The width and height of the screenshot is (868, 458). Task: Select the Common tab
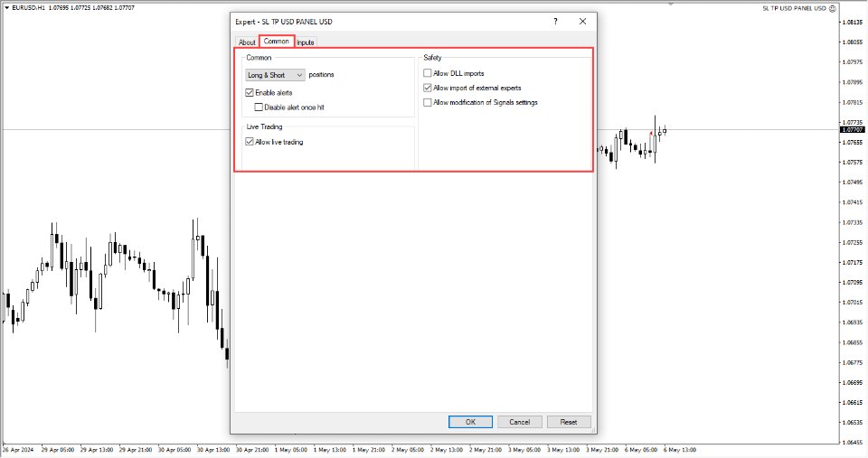point(277,42)
